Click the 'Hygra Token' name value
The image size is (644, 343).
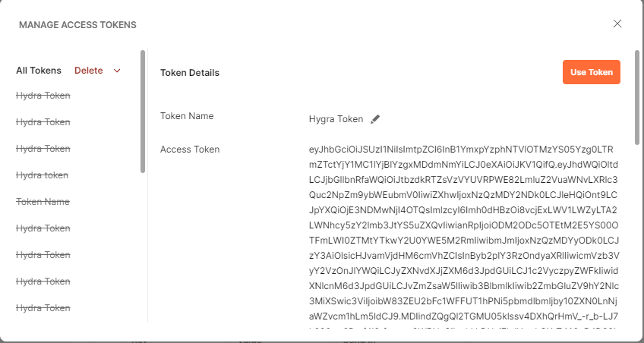click(336, 119)
